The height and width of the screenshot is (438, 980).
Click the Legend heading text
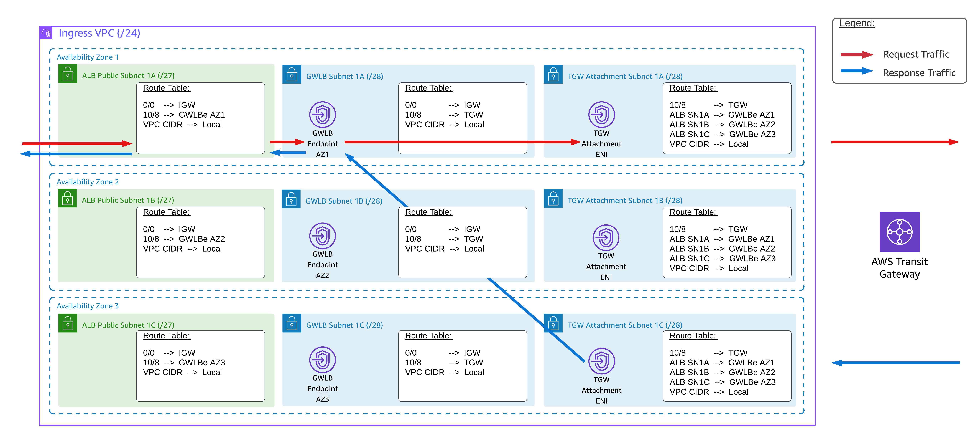tap(857, 23)
